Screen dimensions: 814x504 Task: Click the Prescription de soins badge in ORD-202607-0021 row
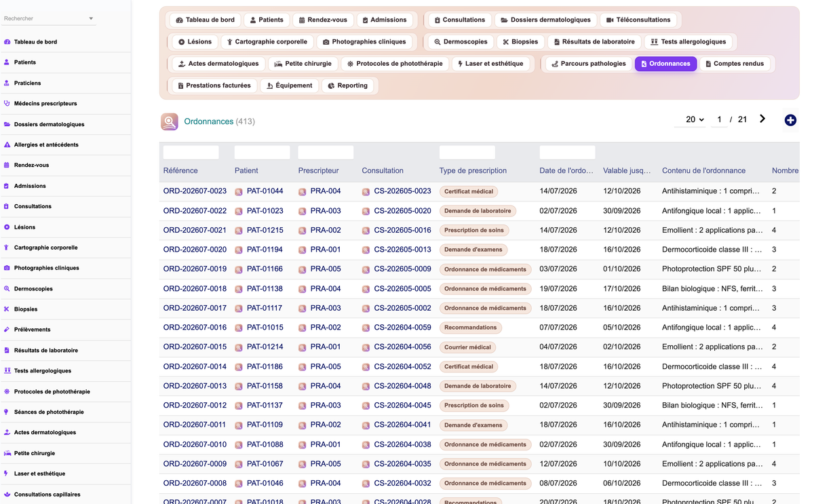[474, 231]
